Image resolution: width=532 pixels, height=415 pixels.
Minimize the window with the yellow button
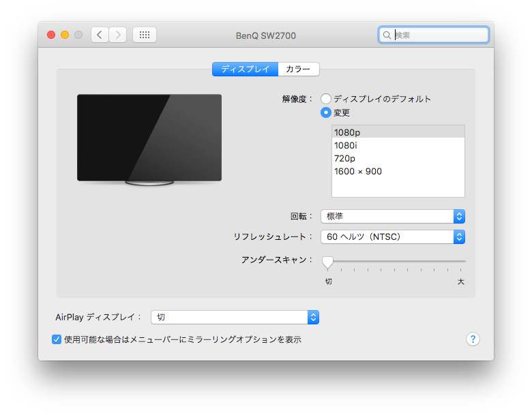(65, 35)
